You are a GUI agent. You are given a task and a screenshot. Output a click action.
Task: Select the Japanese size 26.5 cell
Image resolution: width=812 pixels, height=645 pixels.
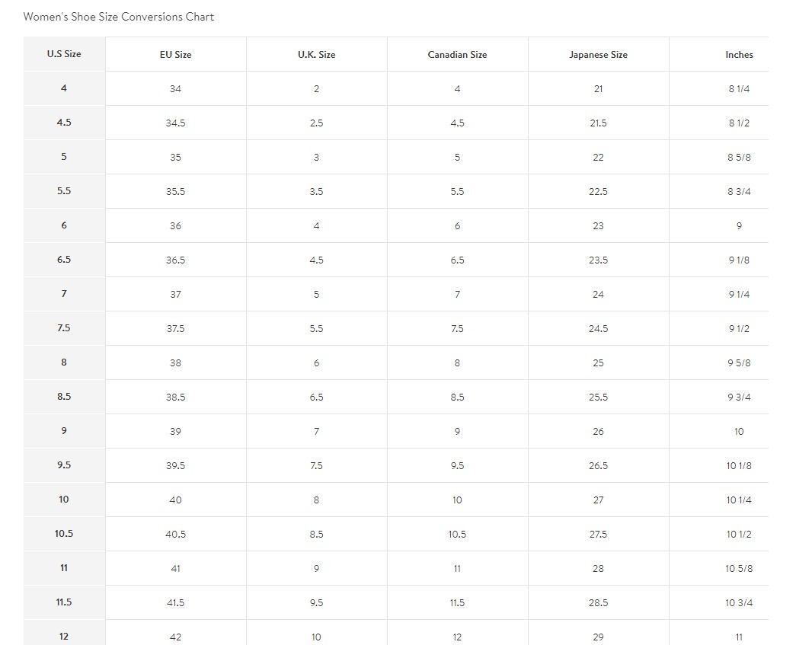click(598, 466)
